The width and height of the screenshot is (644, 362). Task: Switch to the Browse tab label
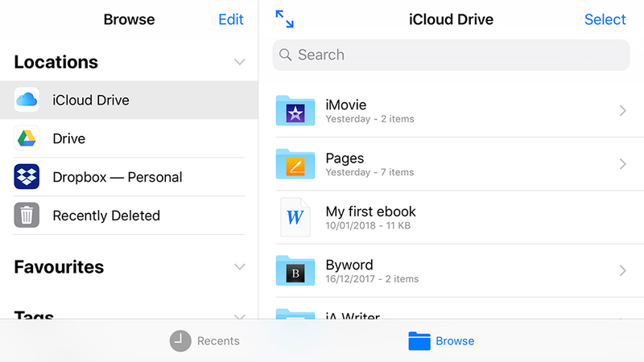pyautogui.click(x=455, y=341)
